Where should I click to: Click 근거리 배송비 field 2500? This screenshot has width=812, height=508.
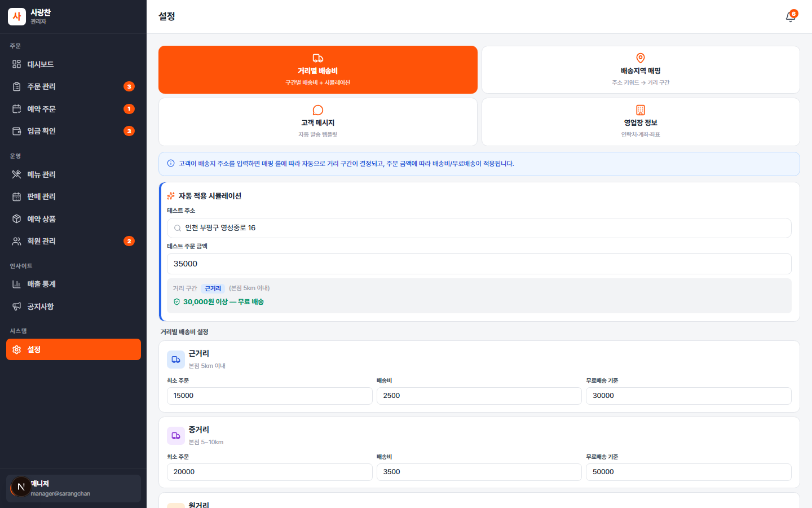[x=479, y=396]
